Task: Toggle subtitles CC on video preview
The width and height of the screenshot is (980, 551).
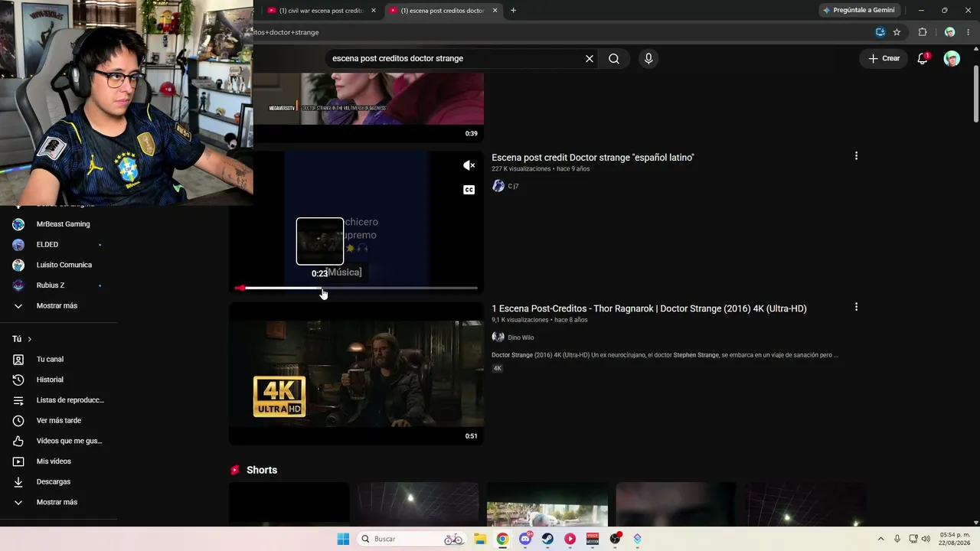Action: click(469, 190)
